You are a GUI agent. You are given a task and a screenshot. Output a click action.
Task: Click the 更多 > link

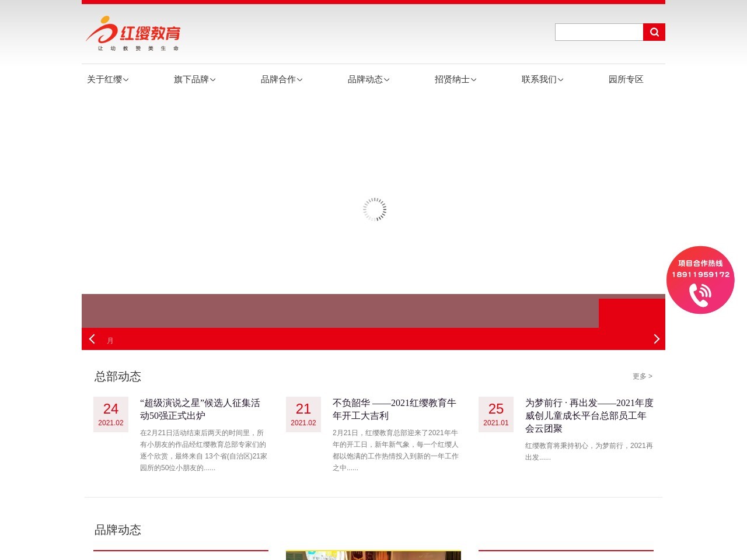[642, 376]
